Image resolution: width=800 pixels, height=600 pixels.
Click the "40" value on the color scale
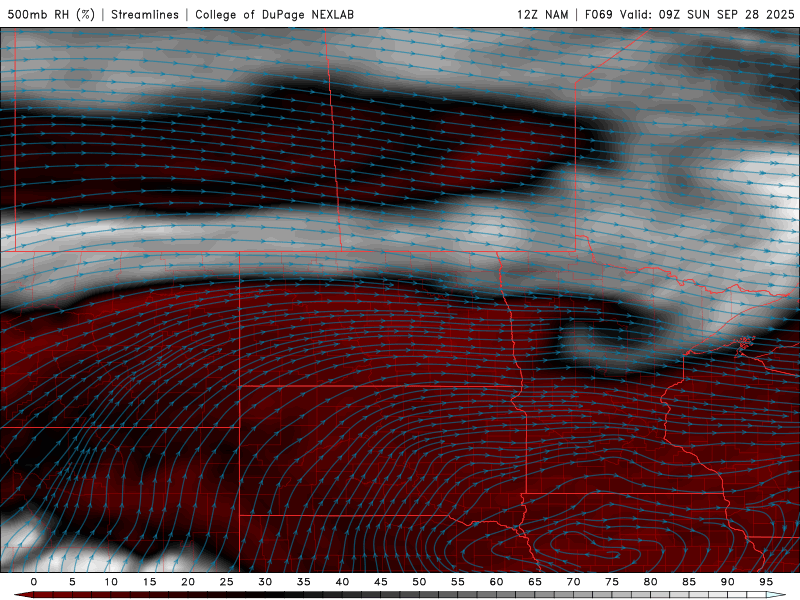[342, 582]
